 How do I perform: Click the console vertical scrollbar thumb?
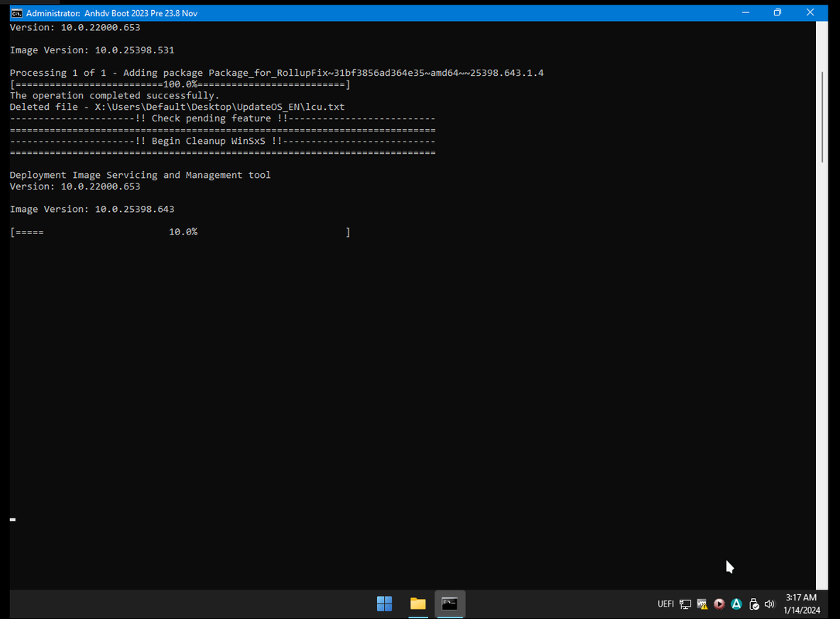[x=822, y=117]
